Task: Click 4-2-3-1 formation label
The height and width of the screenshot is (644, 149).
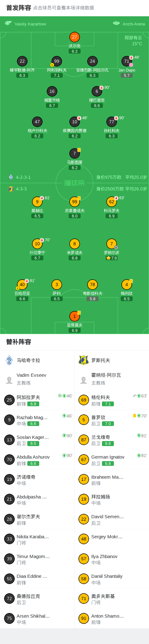Action: [x=23, y=177]
